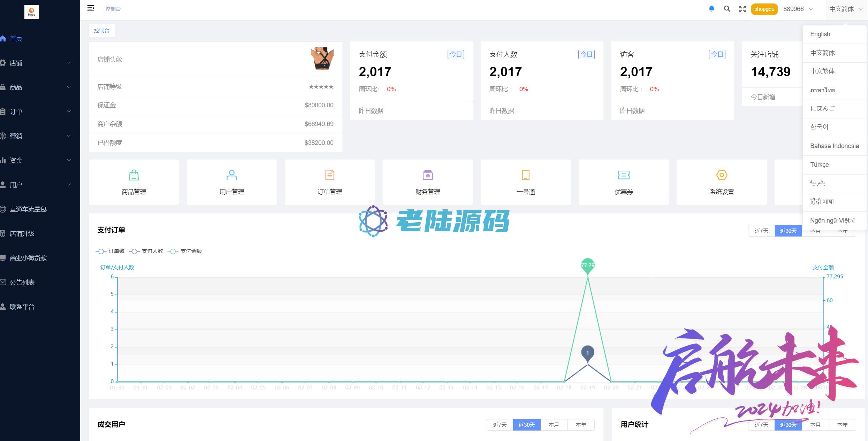Choose Bahasa Indonesia from language menu
Screen dimensions: 868x441
tap(835, 146)
